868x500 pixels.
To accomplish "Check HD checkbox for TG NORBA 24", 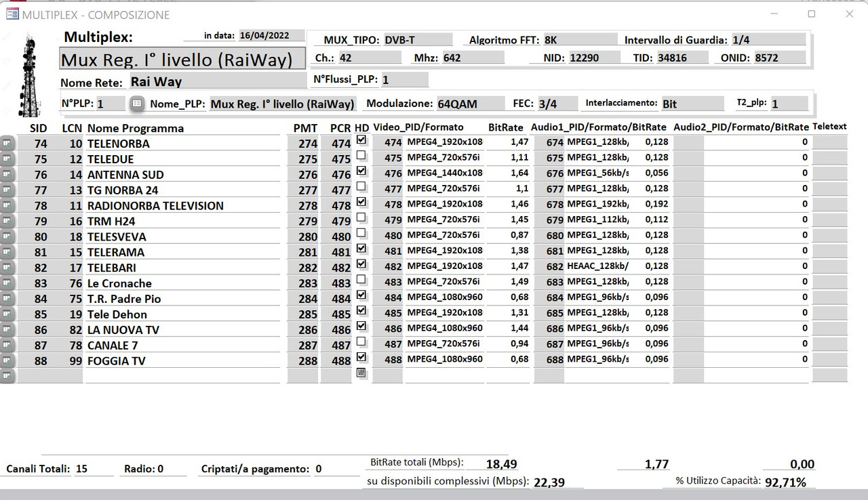I will (x=361, y=186).
